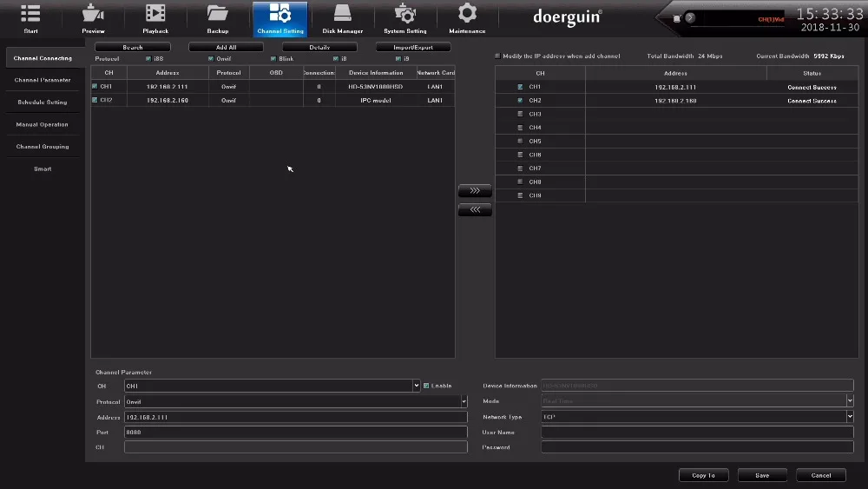Select 192.168.2.160 address in search results
The width and height of the screenshot is (868, 489).
168,100
